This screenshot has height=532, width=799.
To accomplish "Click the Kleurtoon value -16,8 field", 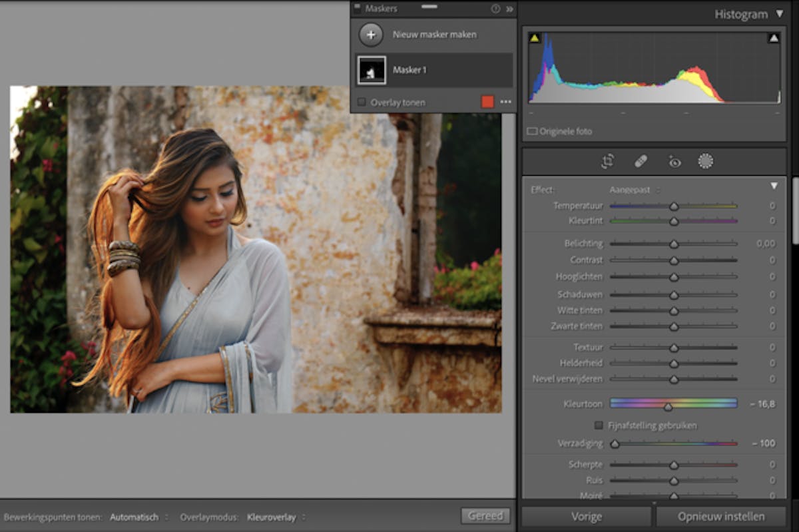I will [762, 403].
